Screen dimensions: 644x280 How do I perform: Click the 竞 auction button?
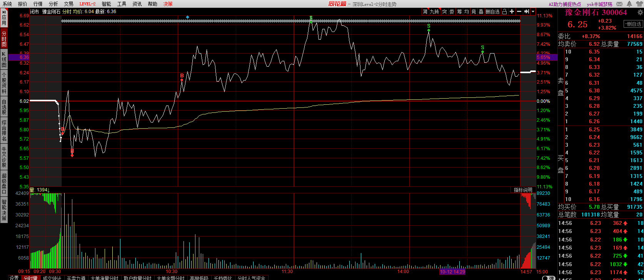[474, 12]
